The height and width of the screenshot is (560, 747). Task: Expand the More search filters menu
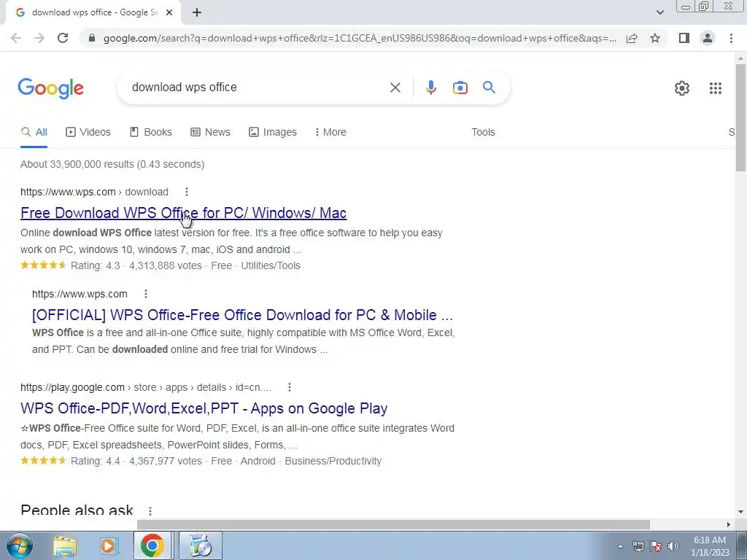pyautogui.click(x=330, y=132)
